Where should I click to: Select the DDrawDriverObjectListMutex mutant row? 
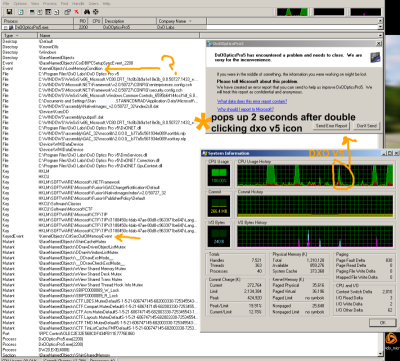[x=102, y=247]
